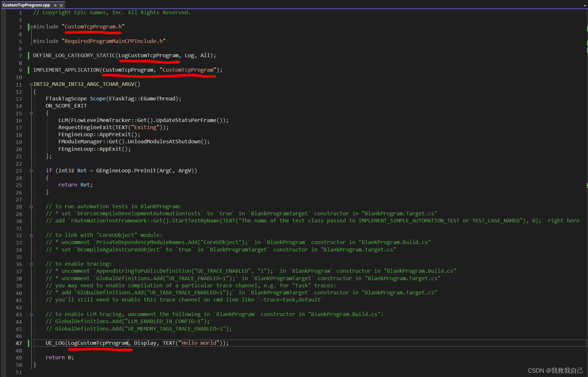Screen dimensions: 588x377
Task: Collapse the ON_SCOPE_EXIT block at line 15
Action: pos(31,113)
